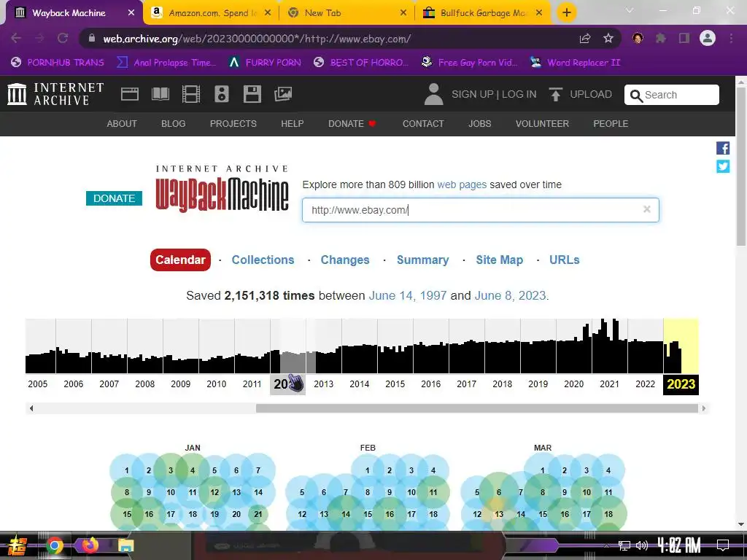747x560 pixels.
Task: Click the volume icon in system tray
Action: click(642, 545)
